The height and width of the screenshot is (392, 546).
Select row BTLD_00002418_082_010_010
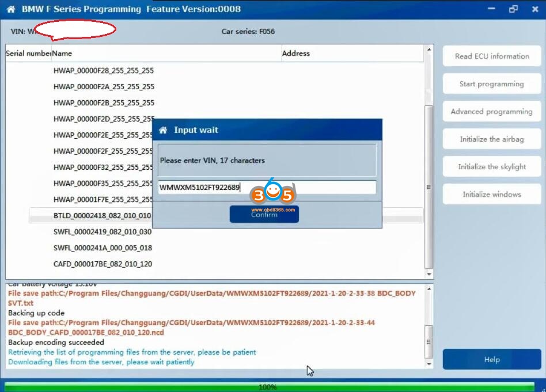[x=102, y=215]
